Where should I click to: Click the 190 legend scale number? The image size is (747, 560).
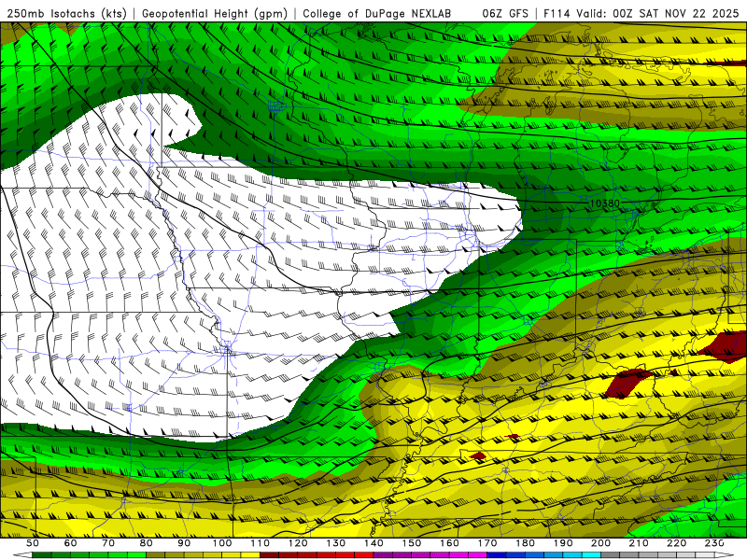click(x=563, y=543)
